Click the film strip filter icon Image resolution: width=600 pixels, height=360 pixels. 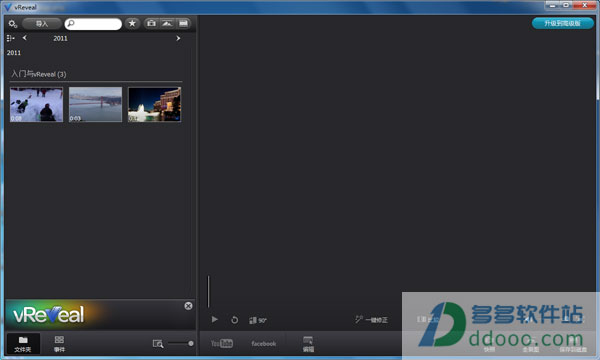pos(183,24)
